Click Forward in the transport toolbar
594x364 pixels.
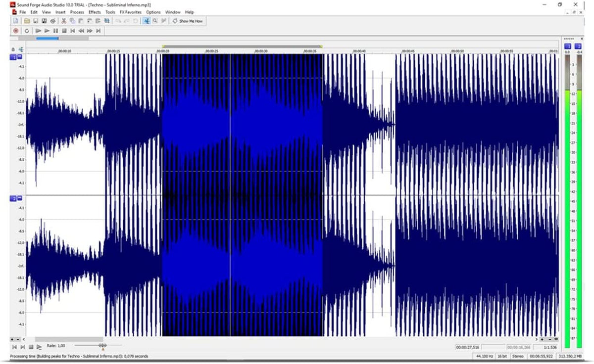click(90, 31)
